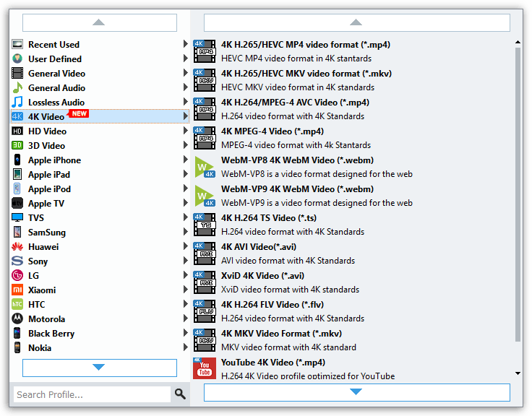This screenshot has width=532, height=416.
Task: Click the format list scroll-up button
Action: tap(356, 22)
